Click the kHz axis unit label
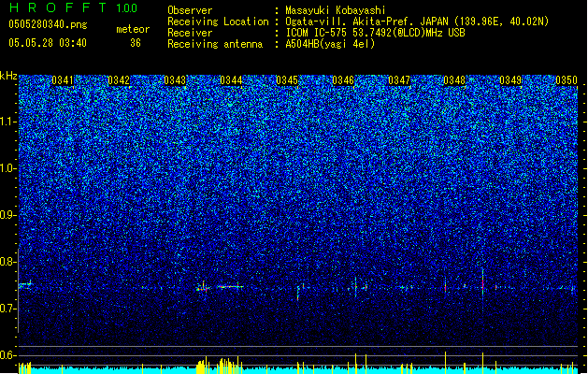The width and height of the screenshot is (588, 374). click(x=8, y=76)
